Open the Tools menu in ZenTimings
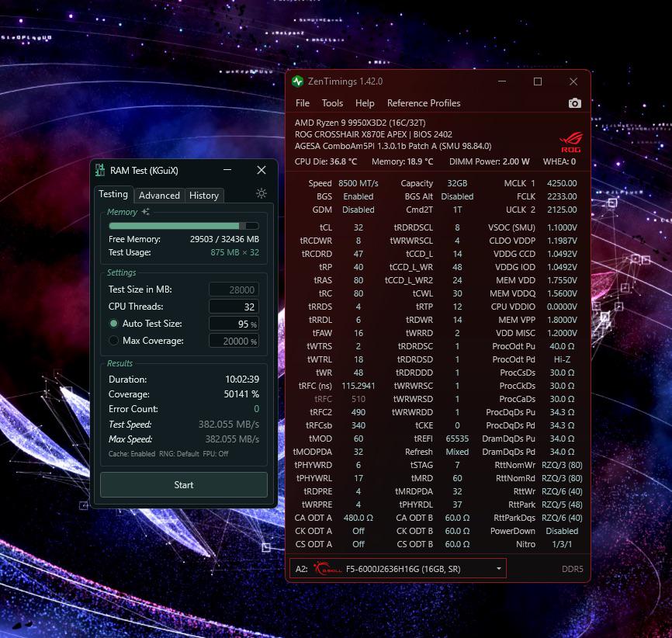 pyautogui.click(x=332, y=103)
